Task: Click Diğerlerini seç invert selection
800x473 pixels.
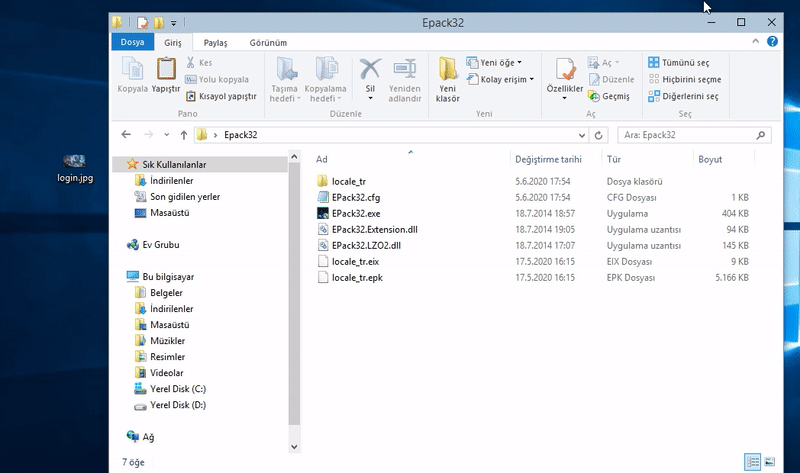Action: [683, 96]
